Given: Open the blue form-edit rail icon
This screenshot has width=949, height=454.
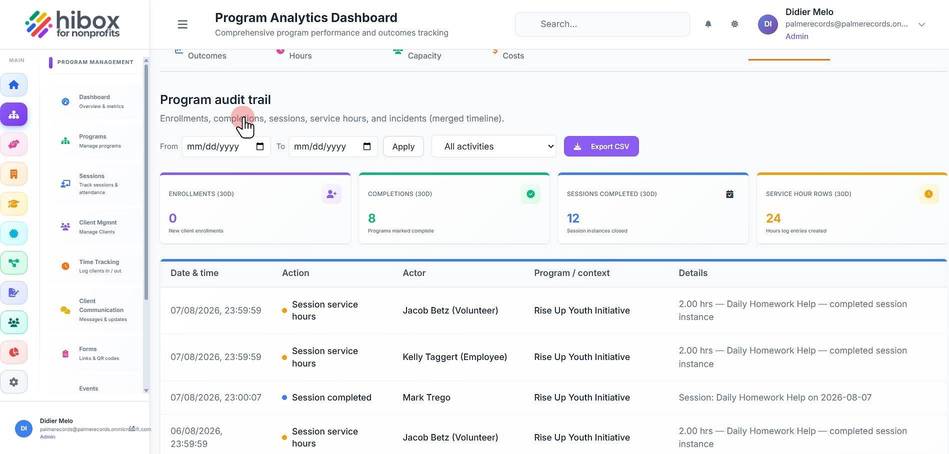Looking at the screenshot, I should [x=13, y=293].
